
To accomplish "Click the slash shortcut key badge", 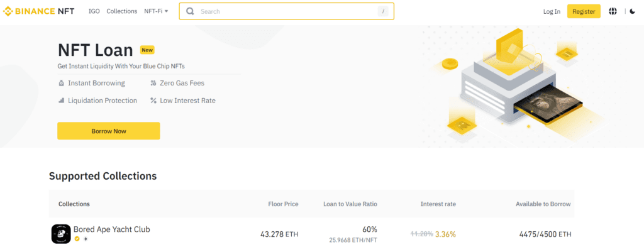I will click(383, 11).
